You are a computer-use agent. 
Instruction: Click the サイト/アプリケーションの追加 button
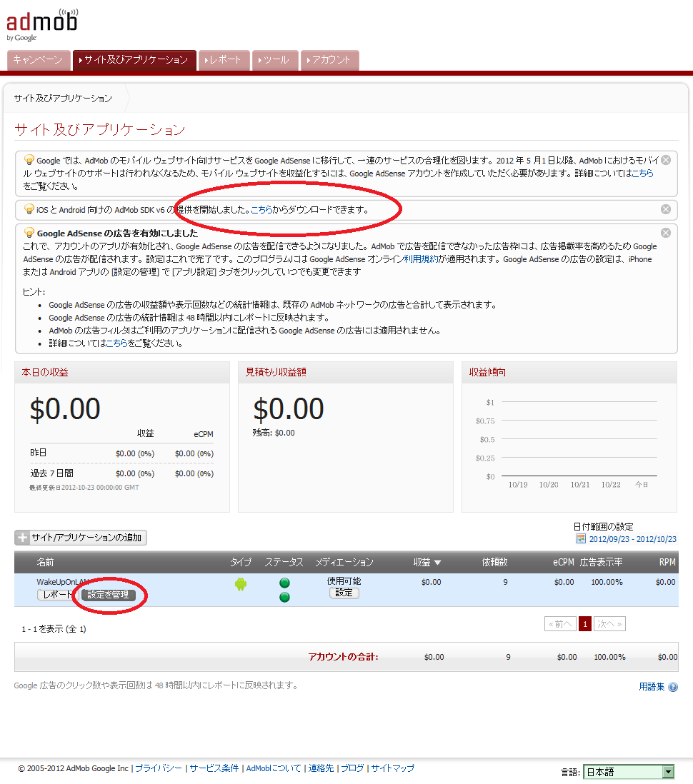coord(81,538)
